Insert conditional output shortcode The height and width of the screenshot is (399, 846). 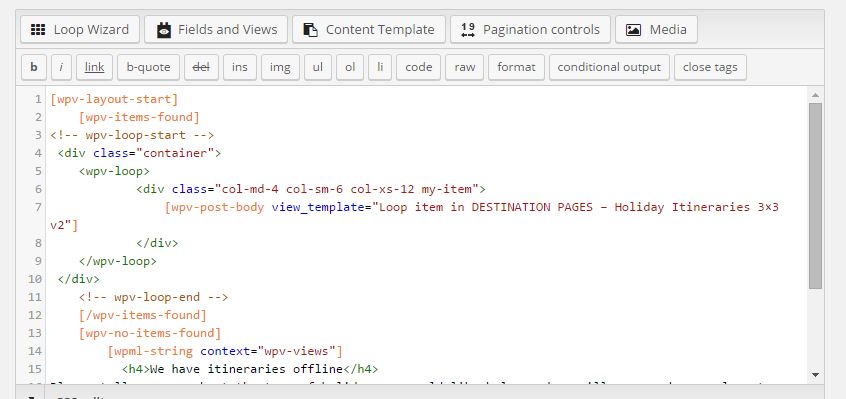click(x=609, y=67)
